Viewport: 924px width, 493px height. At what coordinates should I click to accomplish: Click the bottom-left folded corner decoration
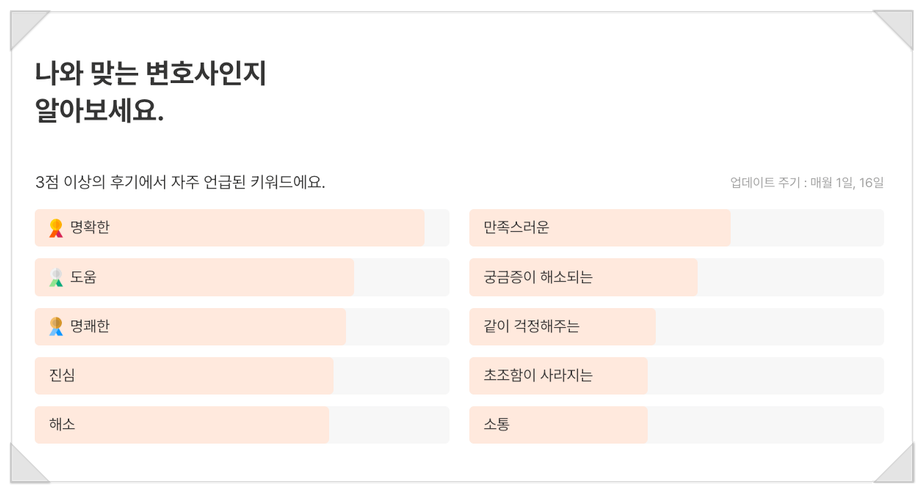point(25,466)
